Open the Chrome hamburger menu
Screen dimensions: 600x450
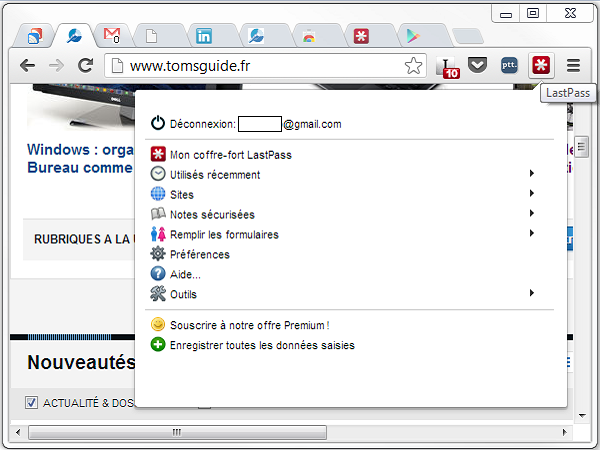coord(573,65)
